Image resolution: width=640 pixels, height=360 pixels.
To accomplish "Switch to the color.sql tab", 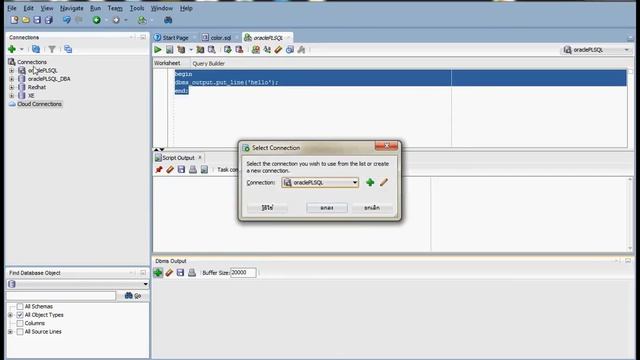I will pyautogui.click(x=217, y=38).
